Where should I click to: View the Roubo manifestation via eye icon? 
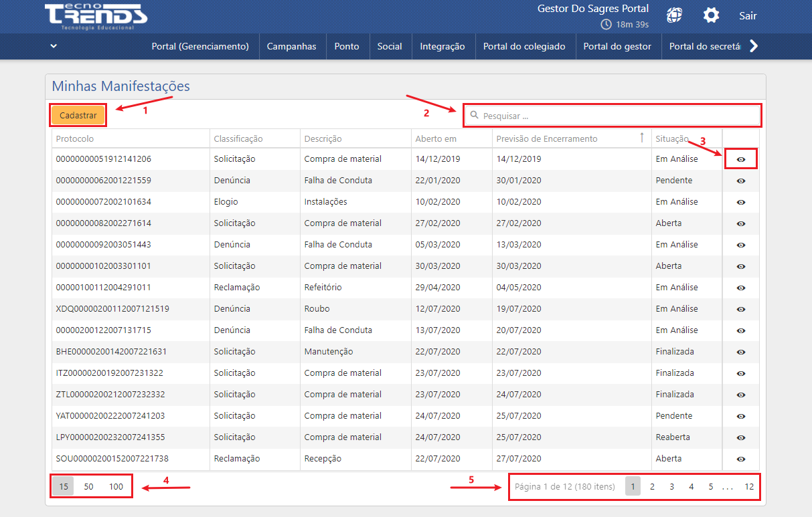click(741, 309)
